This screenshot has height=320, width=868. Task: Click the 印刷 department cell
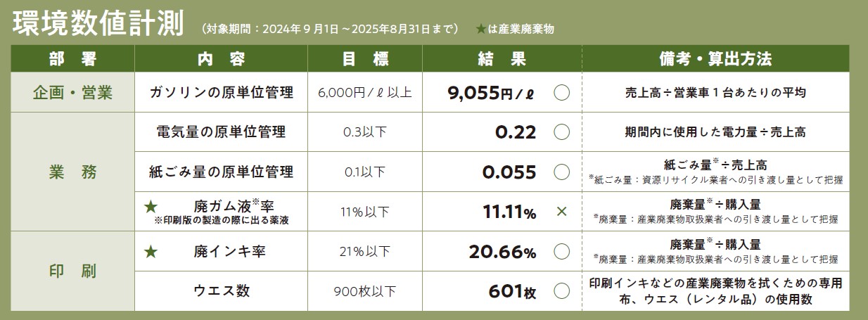(73, 271)
